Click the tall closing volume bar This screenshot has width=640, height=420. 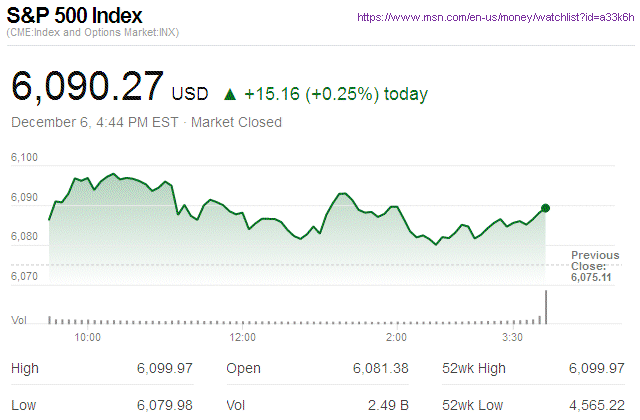(x=546, y=307)
